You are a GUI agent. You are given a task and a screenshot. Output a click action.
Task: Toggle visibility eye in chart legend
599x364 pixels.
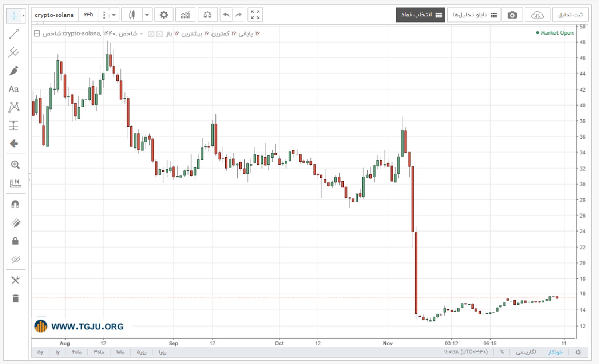151,34
